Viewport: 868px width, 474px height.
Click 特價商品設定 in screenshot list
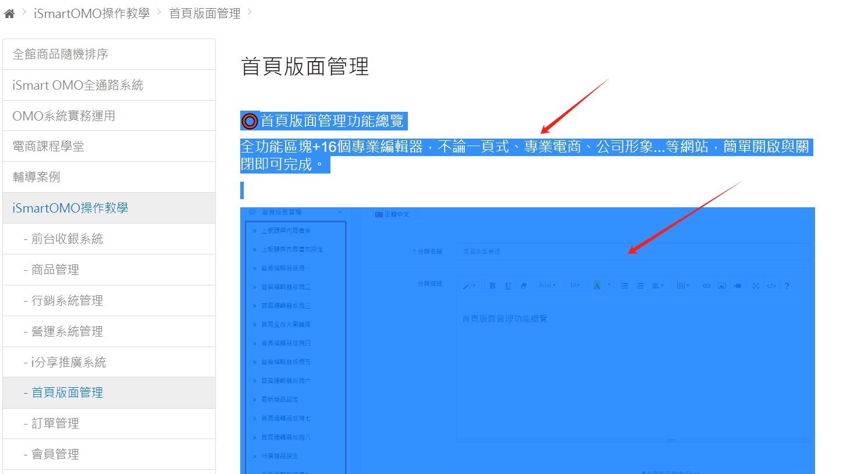(279, 456)
